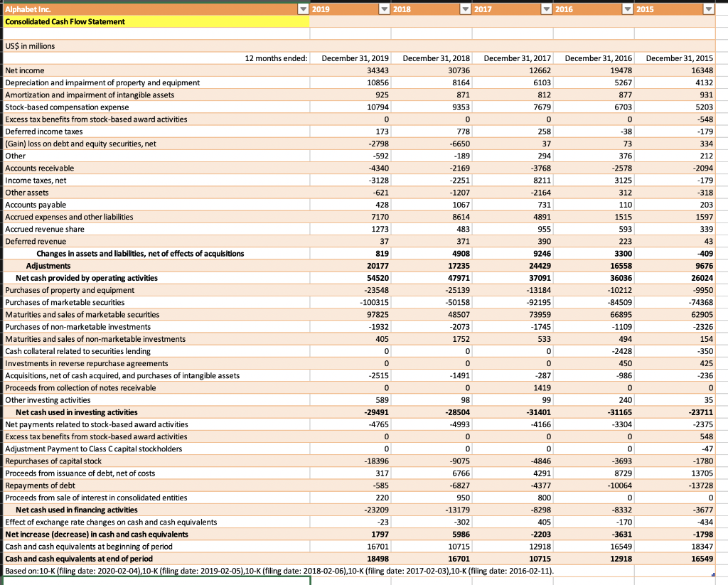Open the filter dropdown on the 2016 column

tap(629, 9)
